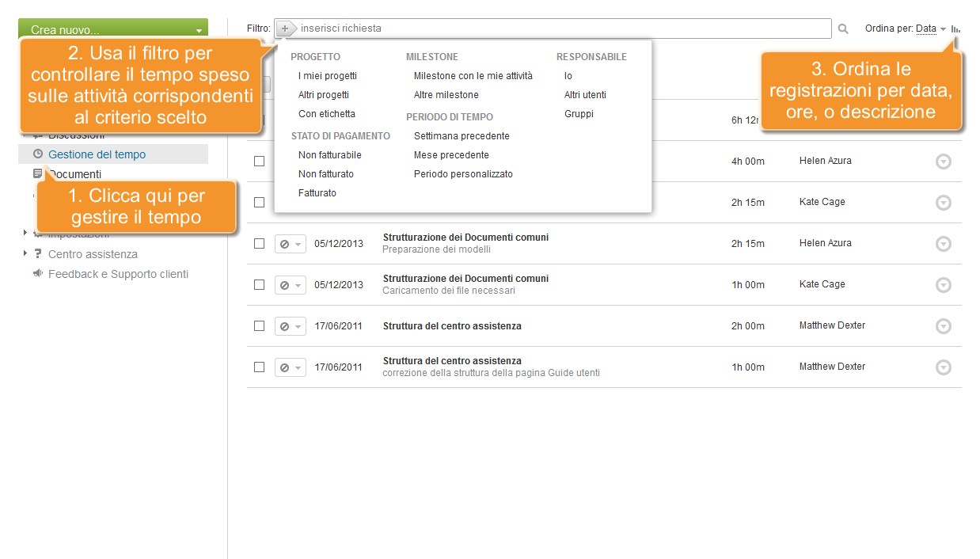Select filter Altre milestone
The image size is (980, 559).
click(446, 95)
